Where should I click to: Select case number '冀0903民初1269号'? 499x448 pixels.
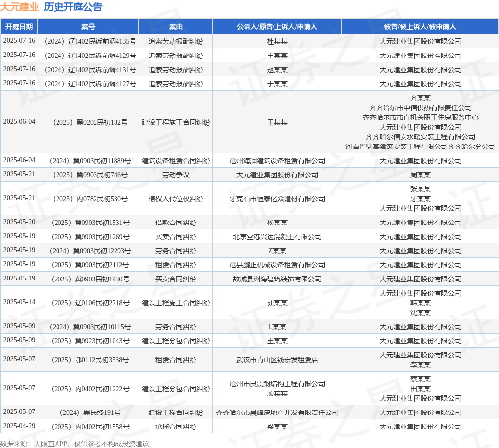point(102,237)
